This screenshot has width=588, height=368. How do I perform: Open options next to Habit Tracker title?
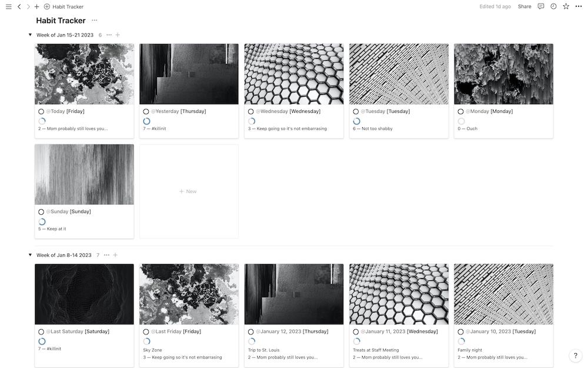95,20
